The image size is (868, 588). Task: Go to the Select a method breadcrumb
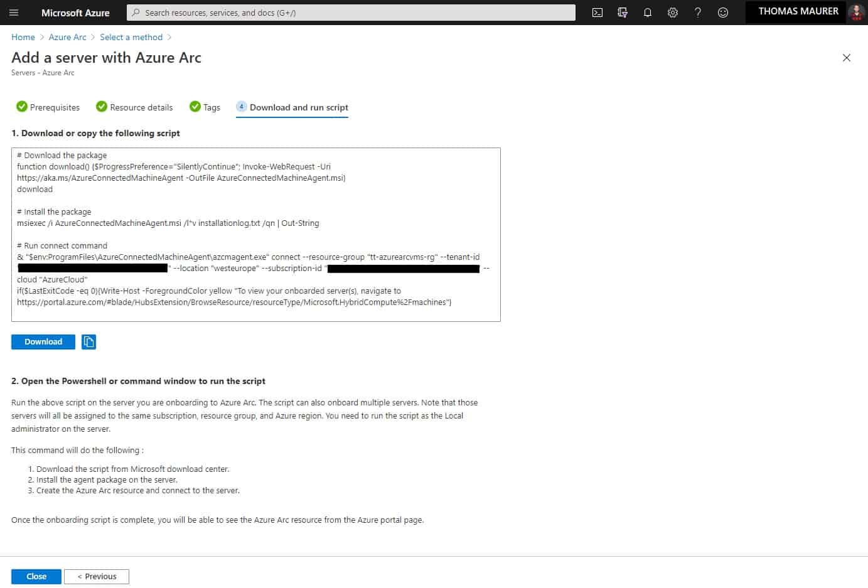[131, 37]
